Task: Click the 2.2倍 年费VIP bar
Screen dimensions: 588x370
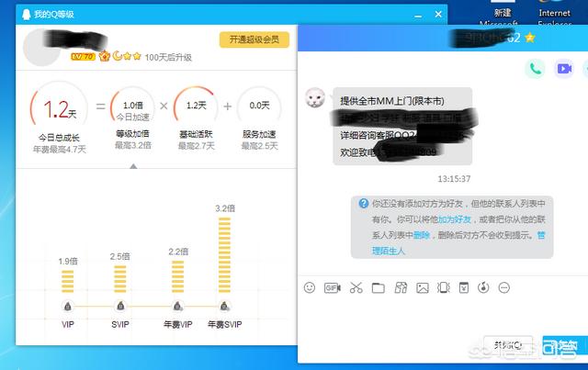Action: point(177,276)
